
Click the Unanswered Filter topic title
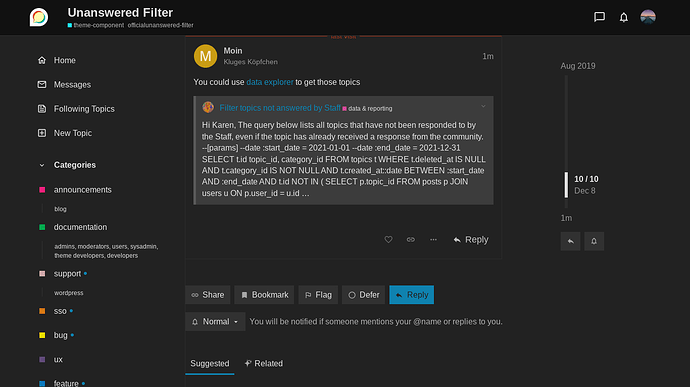coord(120,12)
